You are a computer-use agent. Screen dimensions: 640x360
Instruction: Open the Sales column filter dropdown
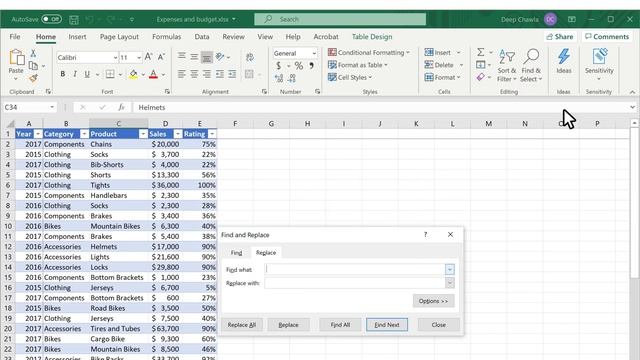point(178,134)
